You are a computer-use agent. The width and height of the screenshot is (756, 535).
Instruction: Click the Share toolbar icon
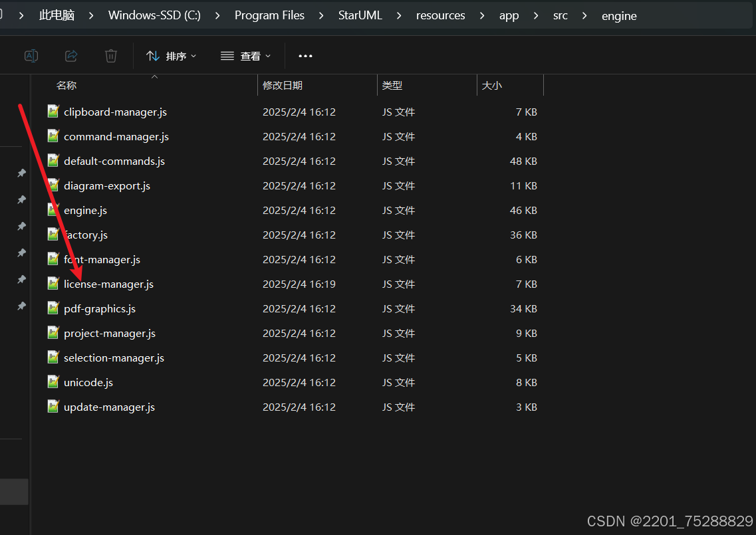click(71, 56)
